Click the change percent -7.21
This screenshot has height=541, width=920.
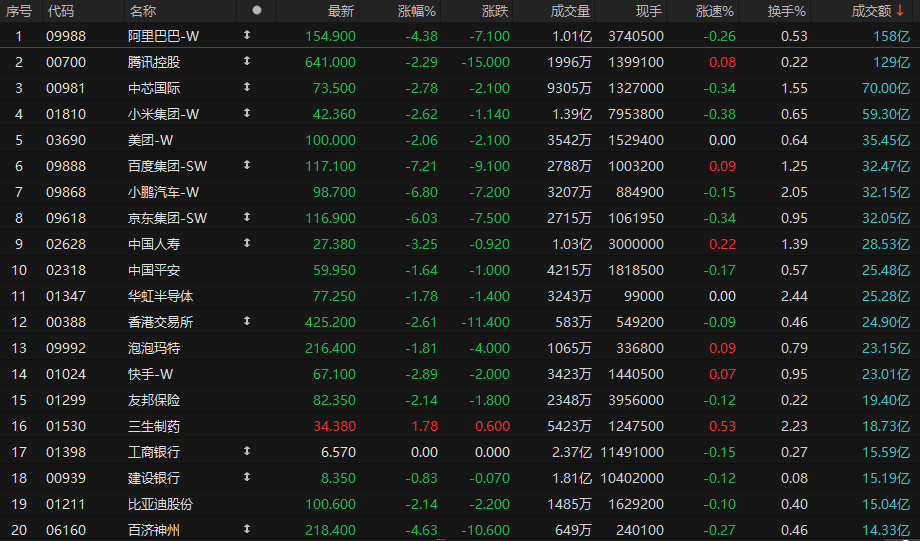pyautogui.click(x=421, y=166)
